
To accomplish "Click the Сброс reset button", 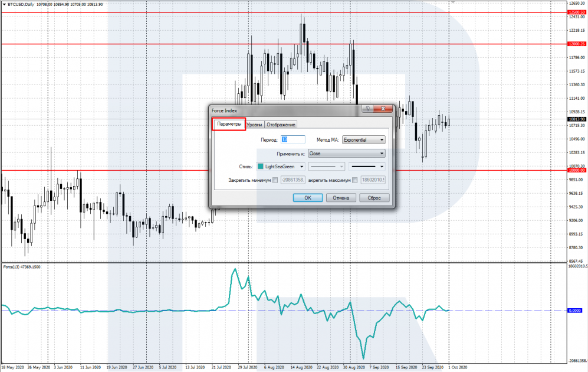I will coord(373,198).
